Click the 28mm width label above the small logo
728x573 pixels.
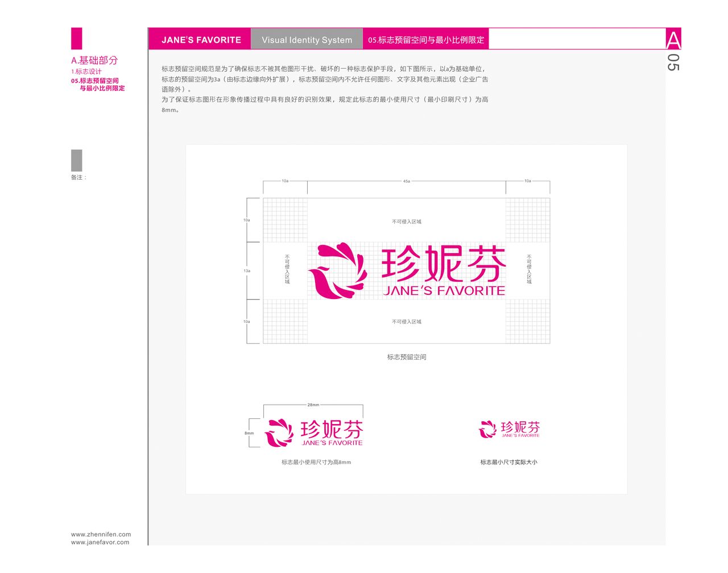click(x=313, y=405)
